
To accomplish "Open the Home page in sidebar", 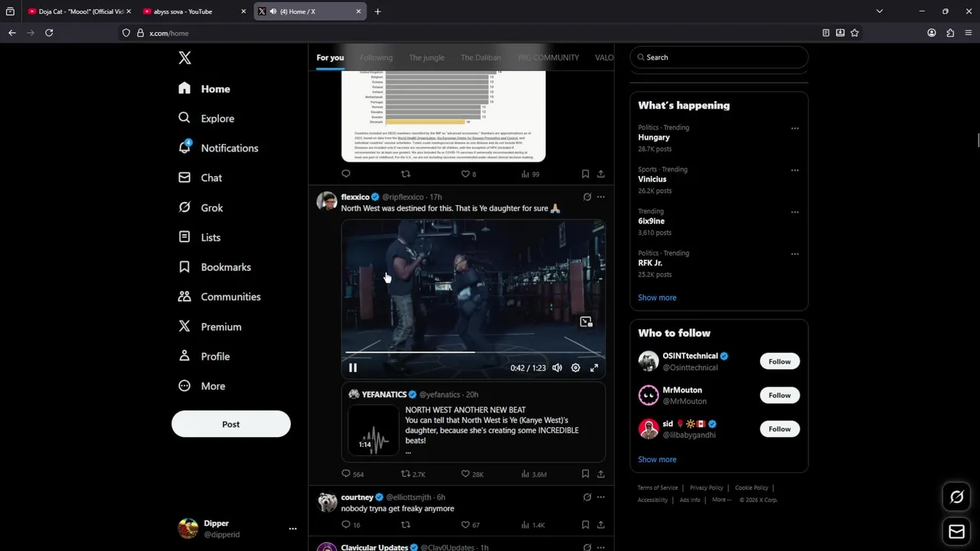I will coord(204,89).
